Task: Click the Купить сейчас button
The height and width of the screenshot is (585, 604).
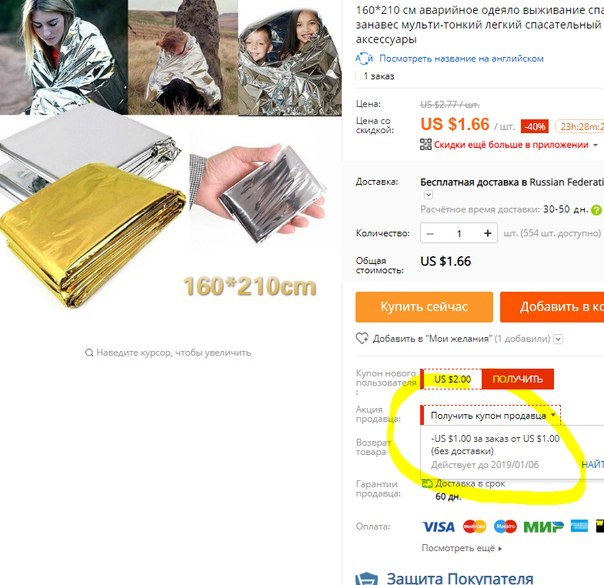Action: point(424,307)
